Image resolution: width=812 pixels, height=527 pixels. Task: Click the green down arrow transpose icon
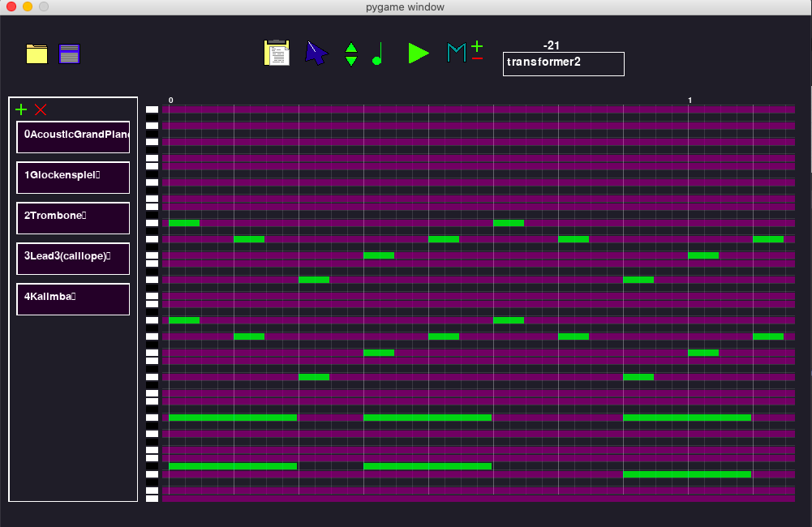point(351,61)
